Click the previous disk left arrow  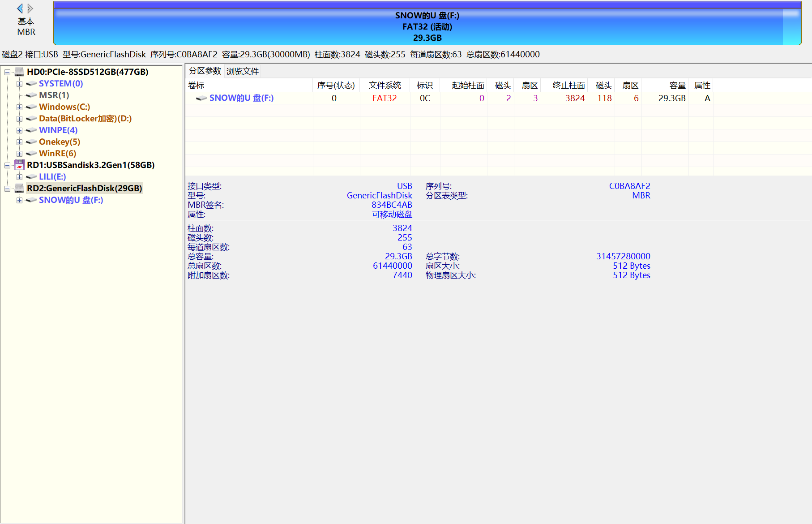20,9
